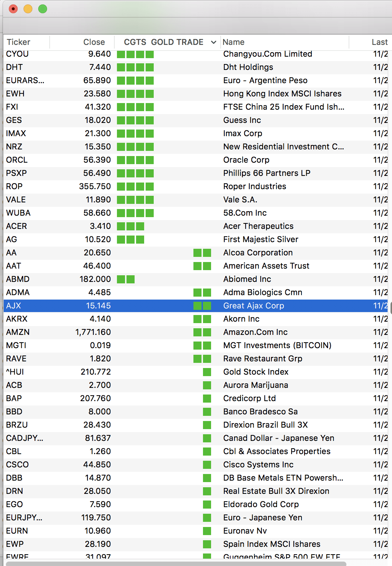Sort by the Last column header
This screenshot has width=392, height=566.
point(379,42)
